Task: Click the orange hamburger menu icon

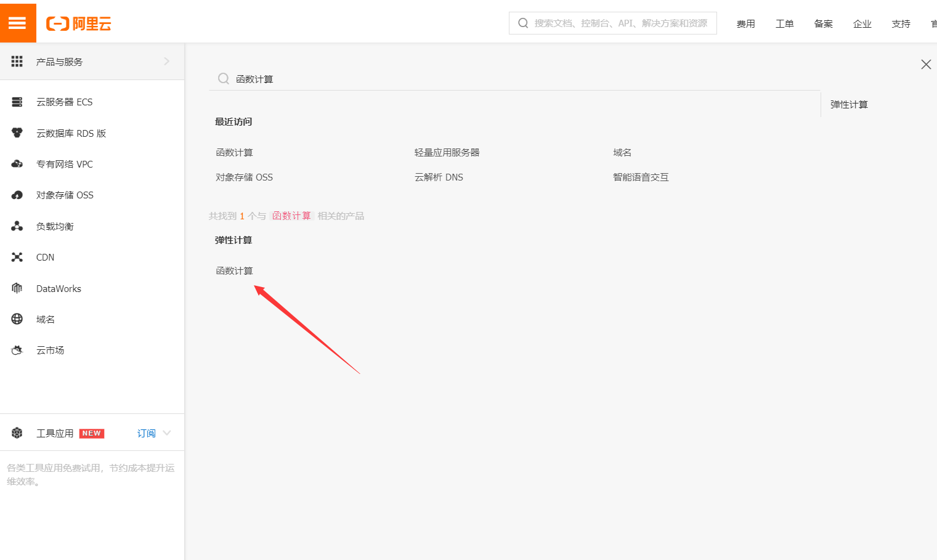Action: pos(17,23)
